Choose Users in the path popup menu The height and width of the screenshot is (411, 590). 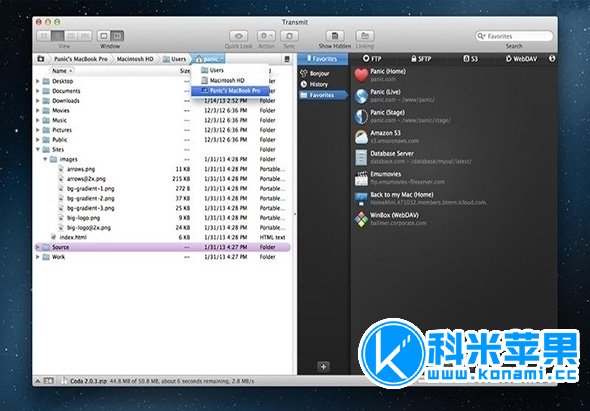(x=230, y=70)
